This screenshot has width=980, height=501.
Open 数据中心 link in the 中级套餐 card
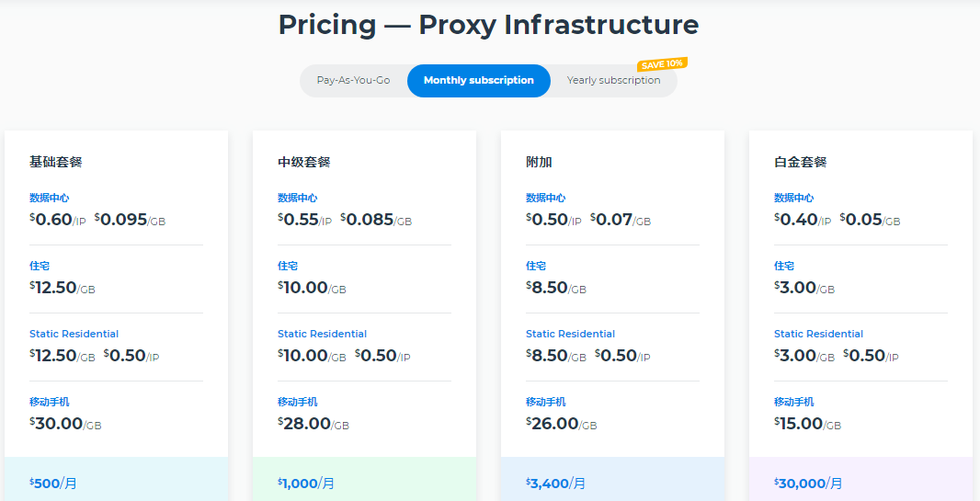click(x=297, y=198)
